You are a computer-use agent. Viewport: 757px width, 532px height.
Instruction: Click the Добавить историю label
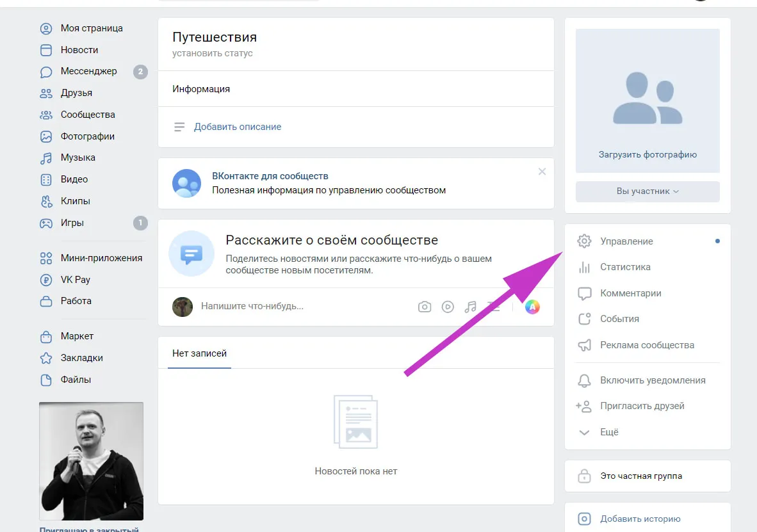640,519
